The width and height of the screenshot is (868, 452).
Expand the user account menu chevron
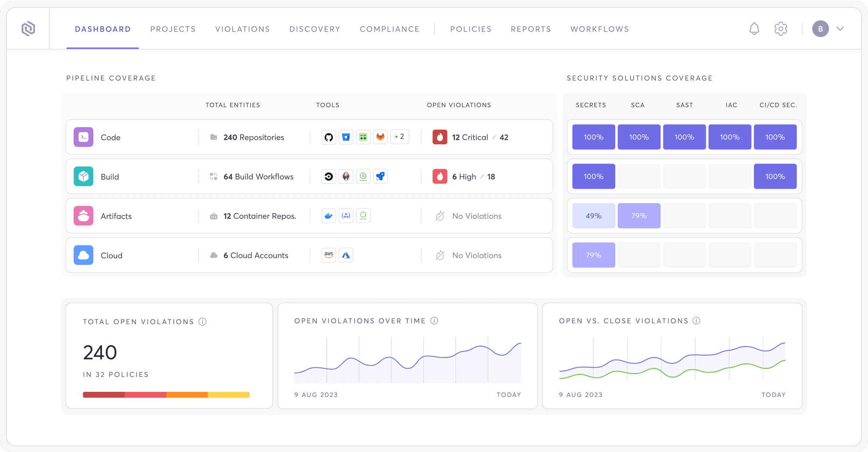840,29
